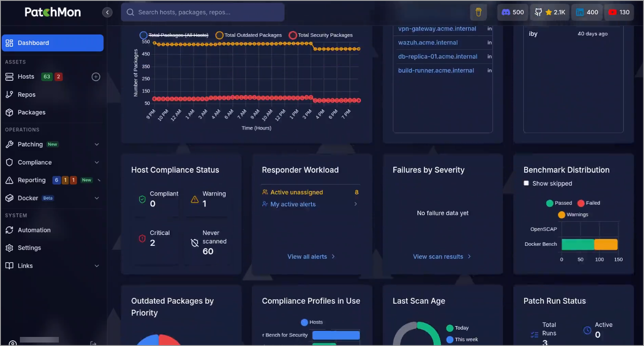Click the Active clock icon in Patch Run Status

[x=587, y=330]
